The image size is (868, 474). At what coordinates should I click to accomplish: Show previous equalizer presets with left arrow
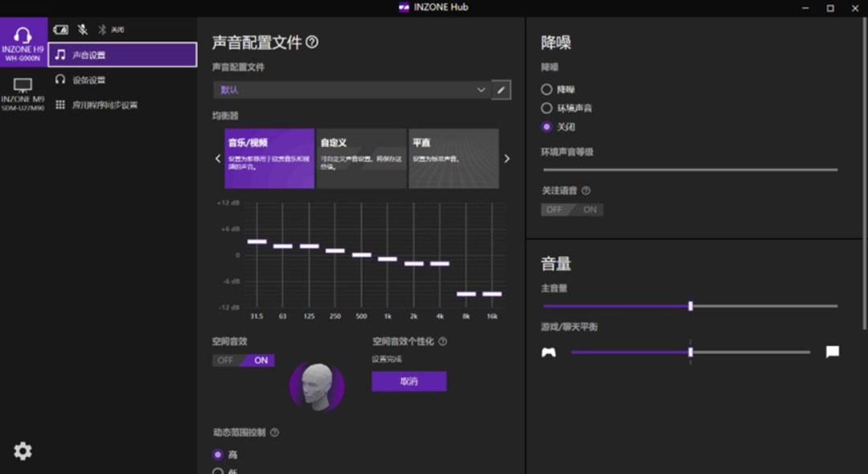(x=218, y=159)
